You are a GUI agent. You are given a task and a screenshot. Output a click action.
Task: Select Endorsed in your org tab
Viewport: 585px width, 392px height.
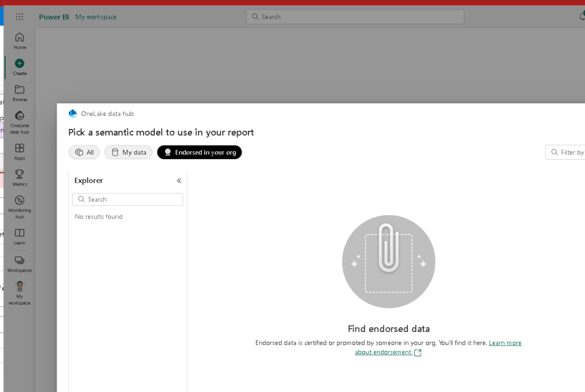tap(199, 152)
